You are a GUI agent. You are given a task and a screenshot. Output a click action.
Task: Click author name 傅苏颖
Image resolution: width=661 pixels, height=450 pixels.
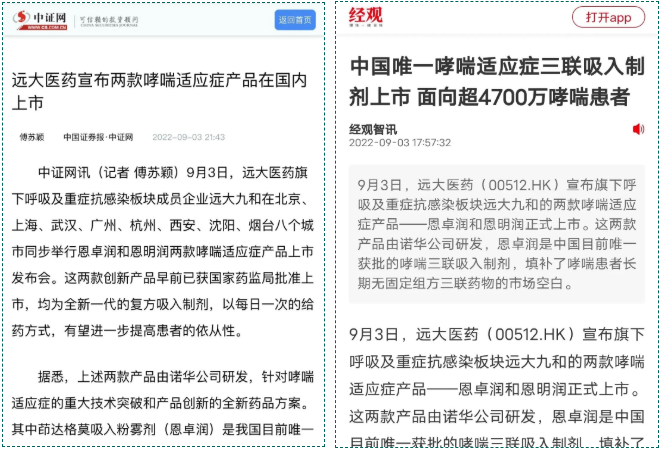point(32,137)
